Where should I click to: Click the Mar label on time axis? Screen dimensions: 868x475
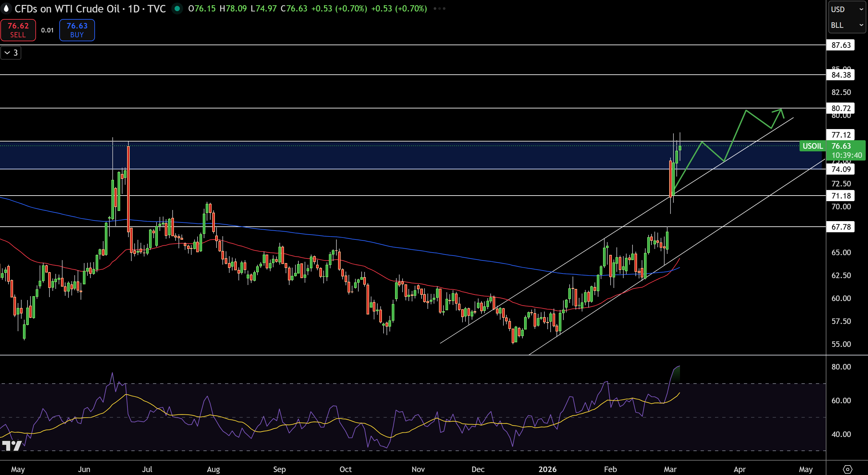click(x=670, y=469)
